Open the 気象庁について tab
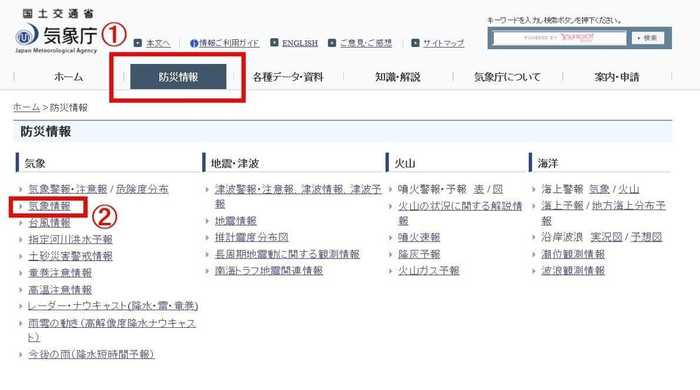Image resolution: width=700 pixels, height=390 pixels. tap(507, 77)
